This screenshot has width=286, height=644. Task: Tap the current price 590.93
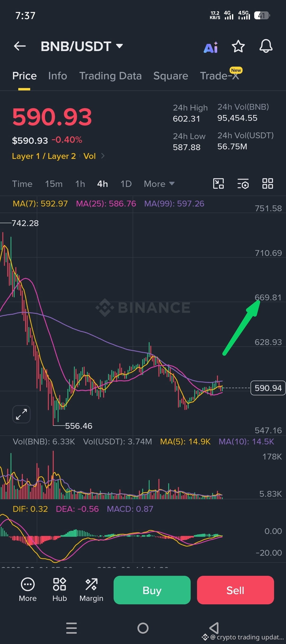click(x=52, y=117)
